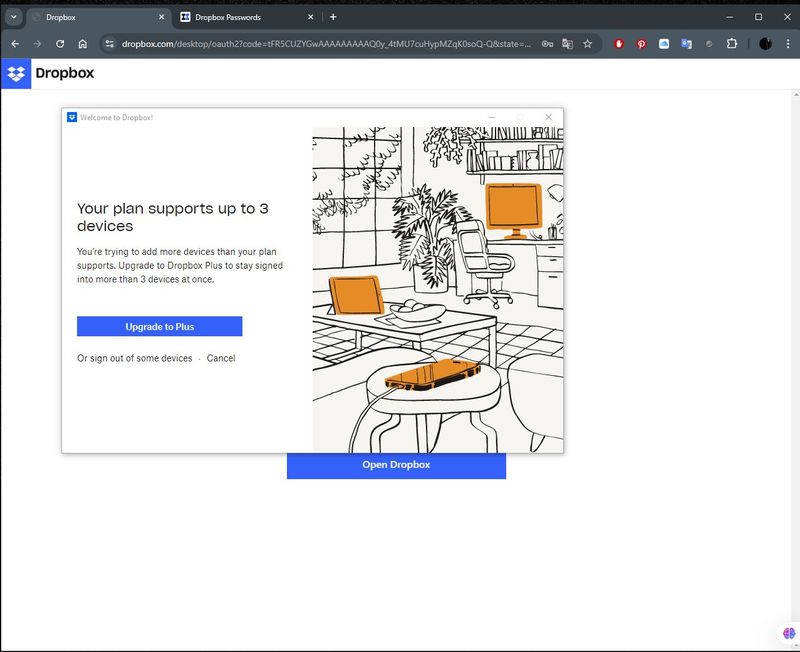Viewport: 800px width, 652px height.
Task: Click the browser forward arrow
Action: click(x=37, y=44)
